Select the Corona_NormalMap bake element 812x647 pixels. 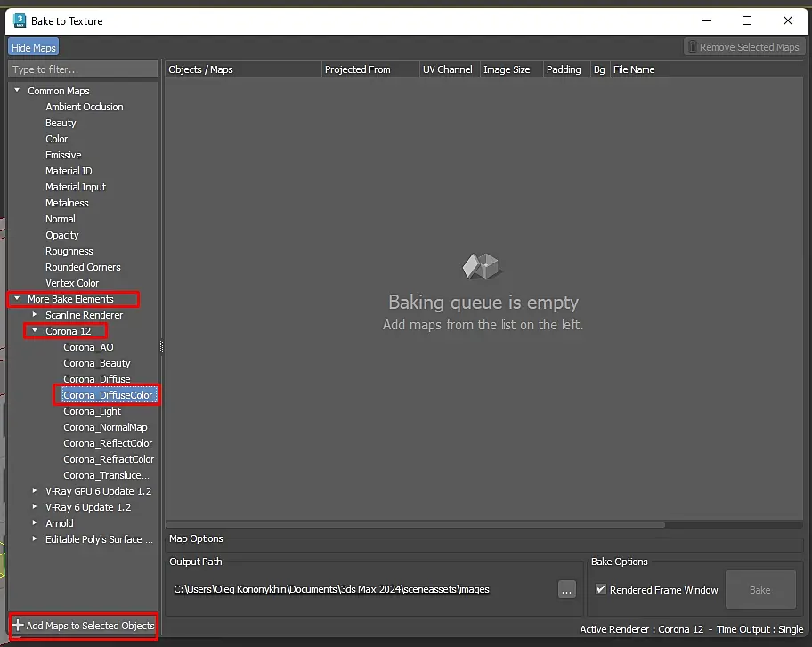point(105,427)
